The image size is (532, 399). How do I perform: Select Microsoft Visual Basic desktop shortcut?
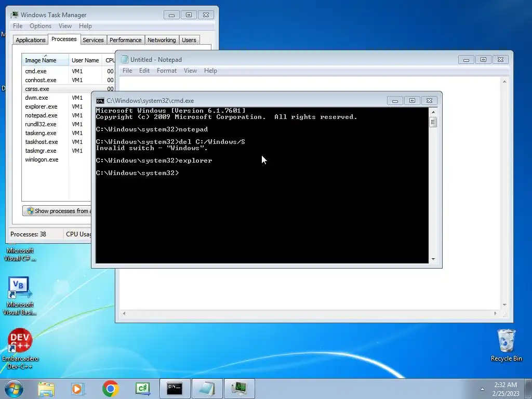(x=20, y=296)
